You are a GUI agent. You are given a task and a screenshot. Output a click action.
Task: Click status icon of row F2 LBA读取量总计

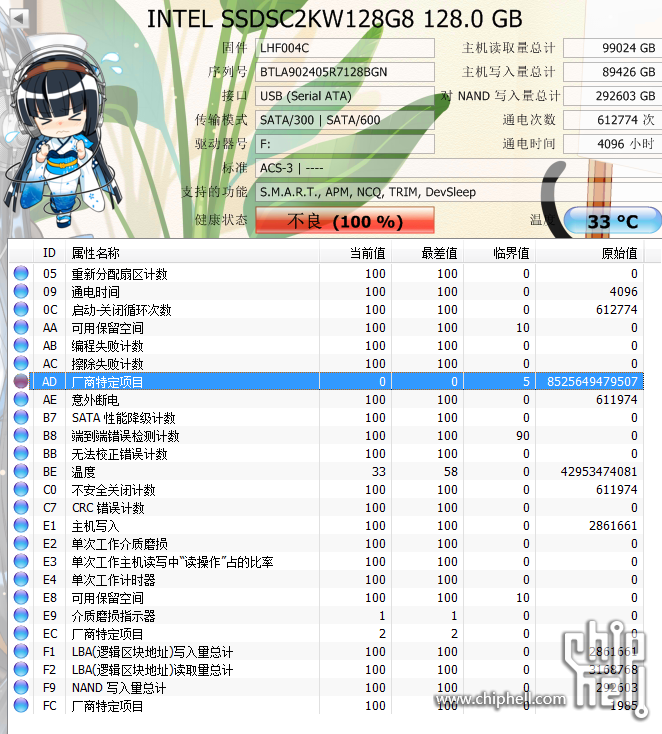pyautogui.click(x=21, y=669)
